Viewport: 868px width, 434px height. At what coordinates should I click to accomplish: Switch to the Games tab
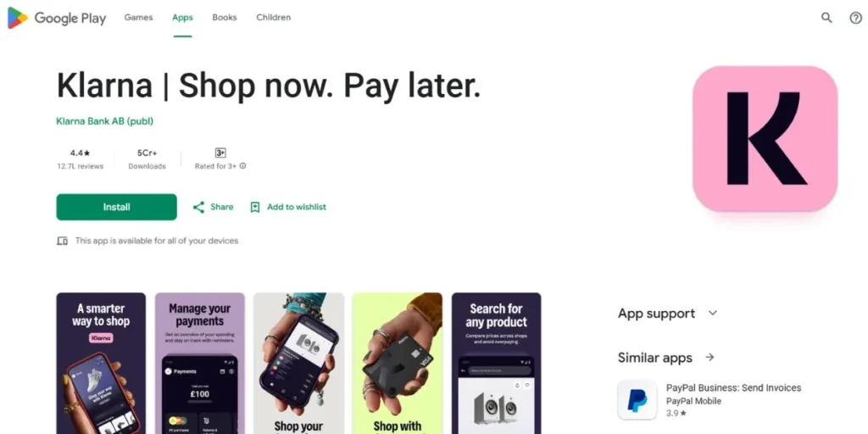coord(138,18)
